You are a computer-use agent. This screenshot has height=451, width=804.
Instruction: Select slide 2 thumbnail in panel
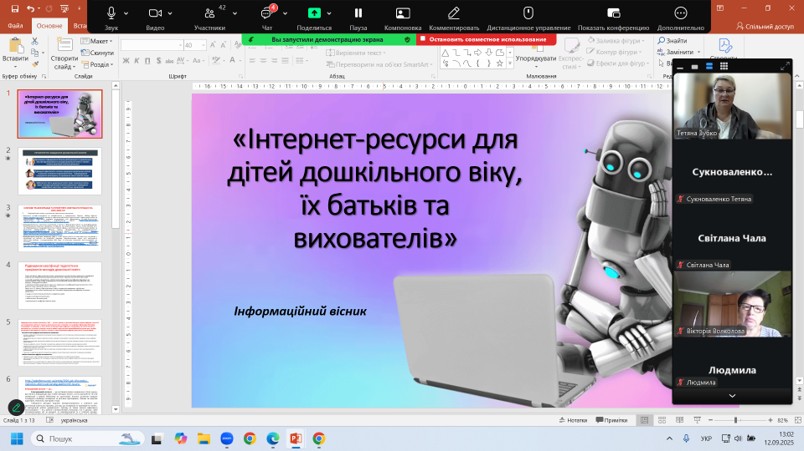pos(60,172)
